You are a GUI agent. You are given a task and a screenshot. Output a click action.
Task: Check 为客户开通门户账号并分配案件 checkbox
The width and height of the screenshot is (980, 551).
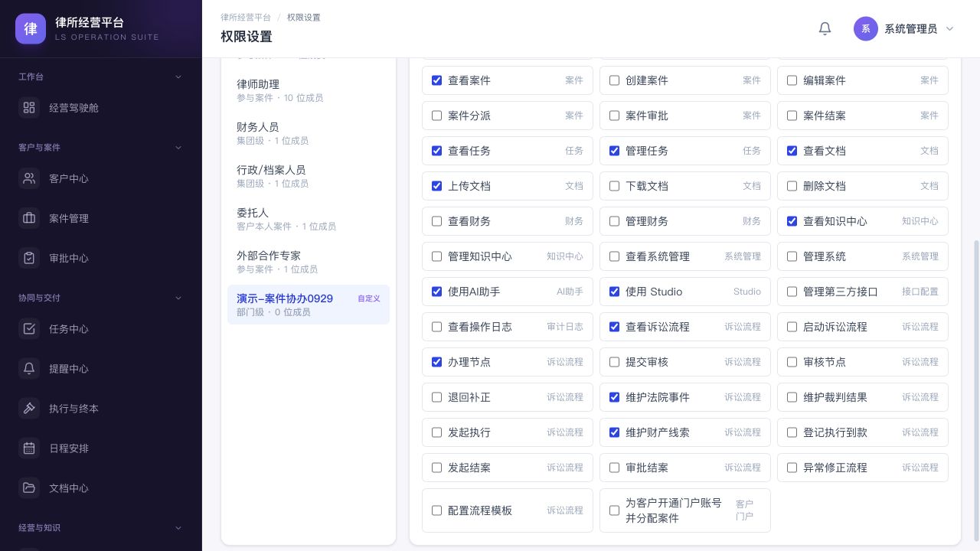click(x=614, y=510)
